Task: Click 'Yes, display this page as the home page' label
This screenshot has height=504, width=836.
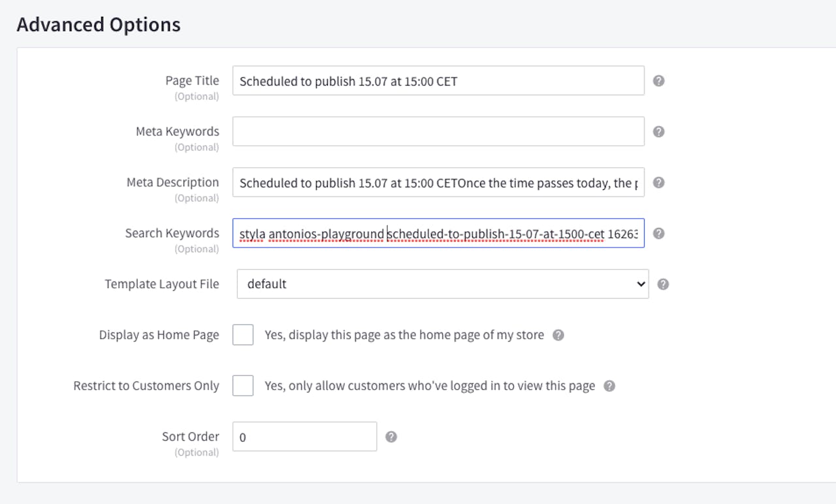Action: tap(404, 335)
